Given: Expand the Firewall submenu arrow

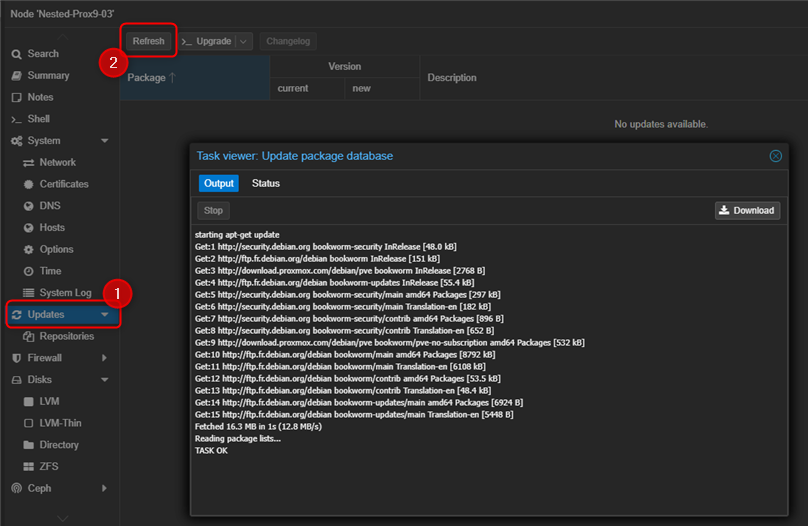Looking at the screenshot, I should point(105,358).
